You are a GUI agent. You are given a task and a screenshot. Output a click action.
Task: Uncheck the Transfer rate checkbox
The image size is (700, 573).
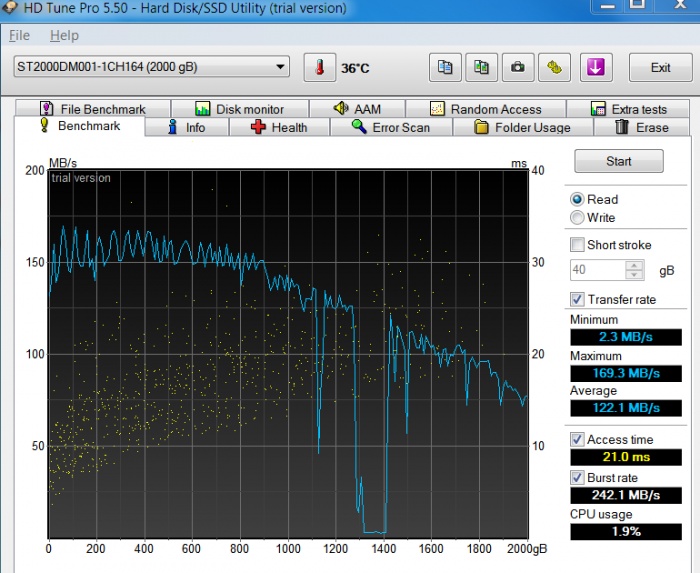tap(577, 300)
